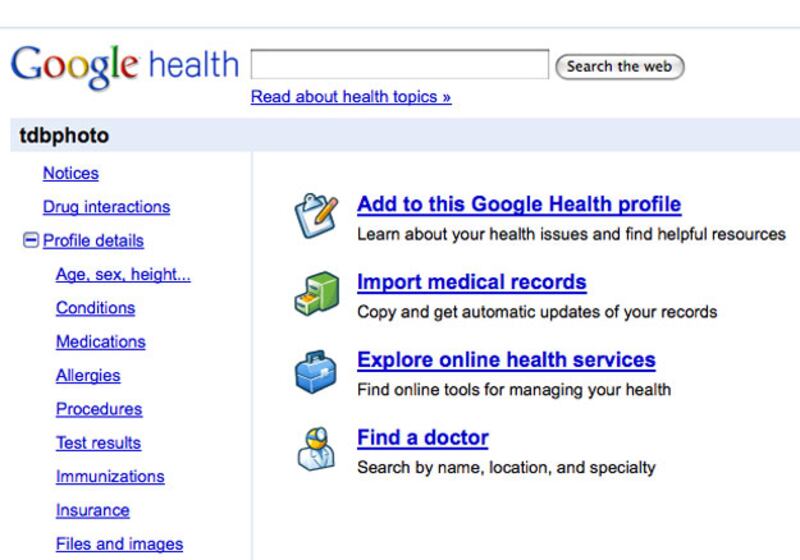800x560 pixels.
Task: Click the Google health logo
Action: click(124, 66)
